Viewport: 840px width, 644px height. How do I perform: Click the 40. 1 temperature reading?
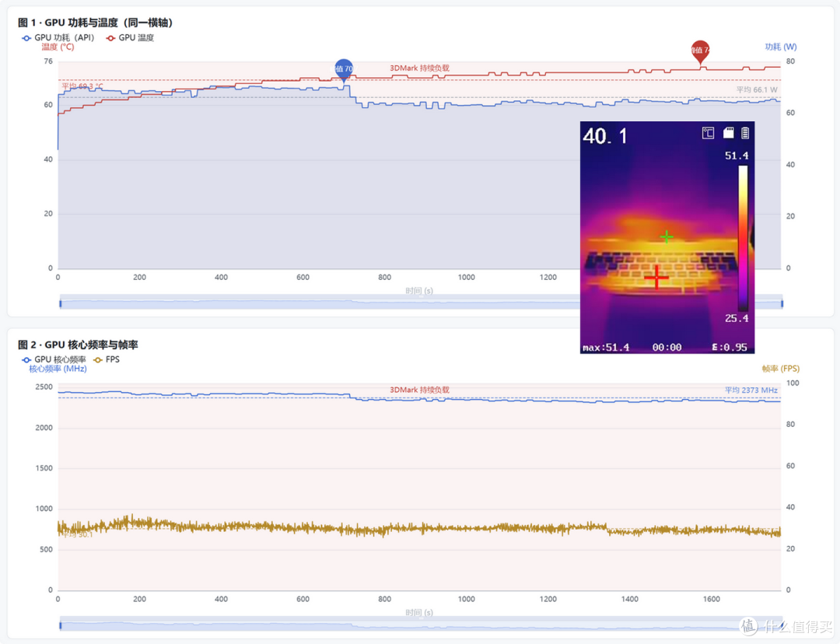[605, 136]
